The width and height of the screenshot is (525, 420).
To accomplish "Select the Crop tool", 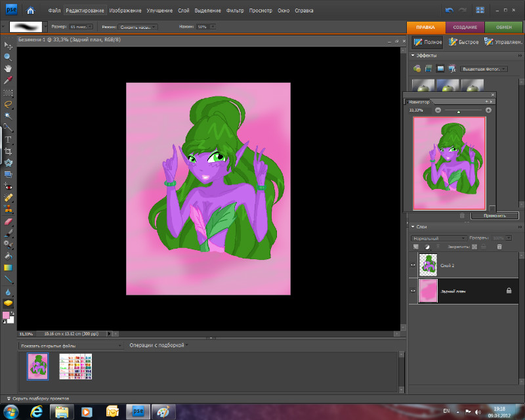I will (9, 152).
